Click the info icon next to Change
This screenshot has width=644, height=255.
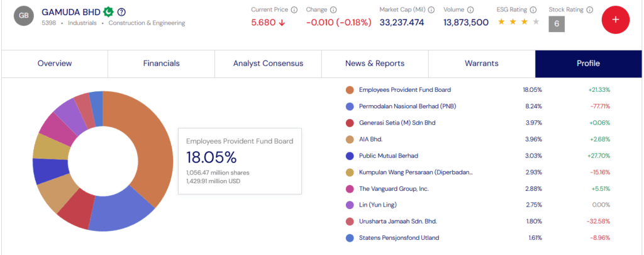coord(333,9)
